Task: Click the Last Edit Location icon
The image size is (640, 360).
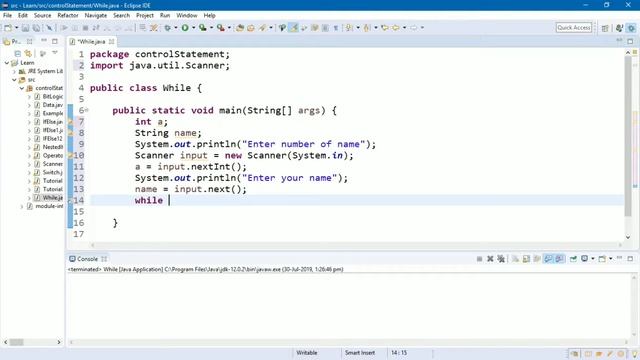Action: (384, 28)
